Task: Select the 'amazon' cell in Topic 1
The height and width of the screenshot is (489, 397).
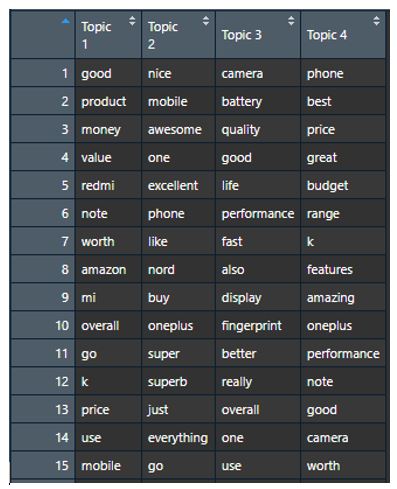Action: click(108, 269)
